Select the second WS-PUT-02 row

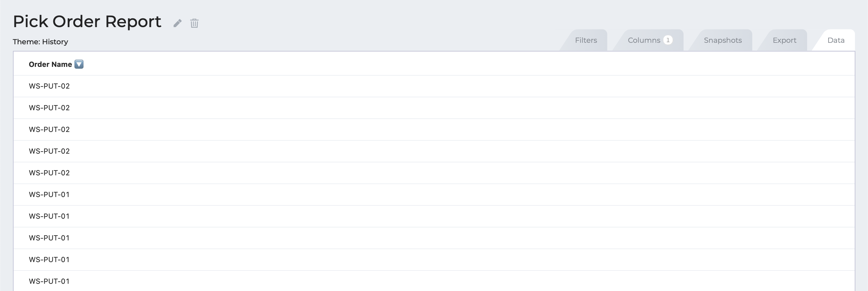434,108
